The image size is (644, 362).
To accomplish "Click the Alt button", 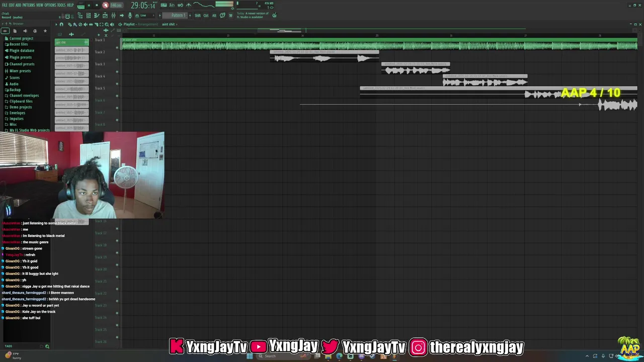I will click(214, 16).
